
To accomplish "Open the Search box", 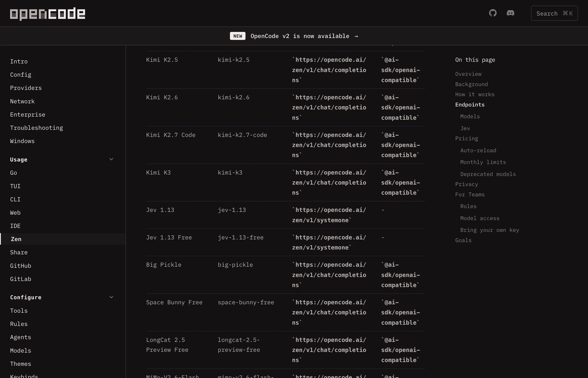I will 554,13.
